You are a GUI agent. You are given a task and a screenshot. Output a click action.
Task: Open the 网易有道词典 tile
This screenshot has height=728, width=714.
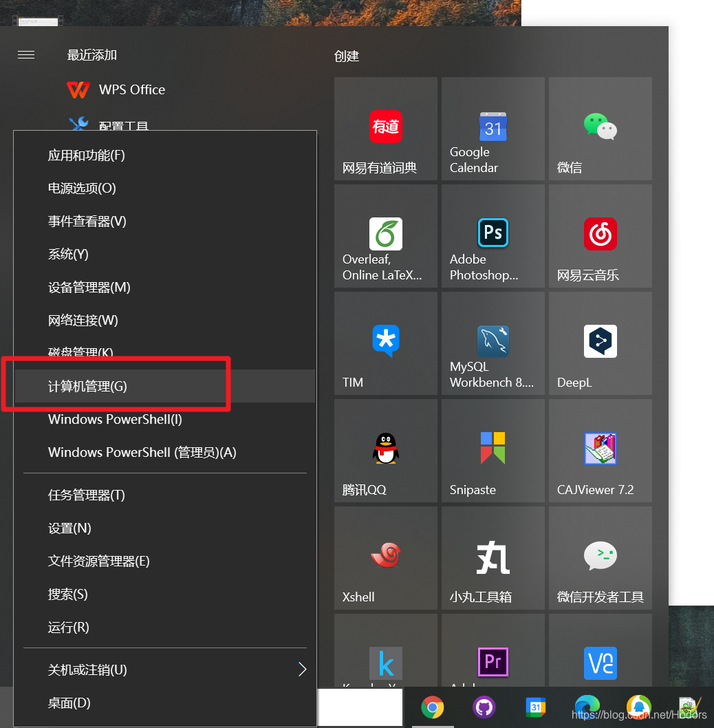point(385,129)
